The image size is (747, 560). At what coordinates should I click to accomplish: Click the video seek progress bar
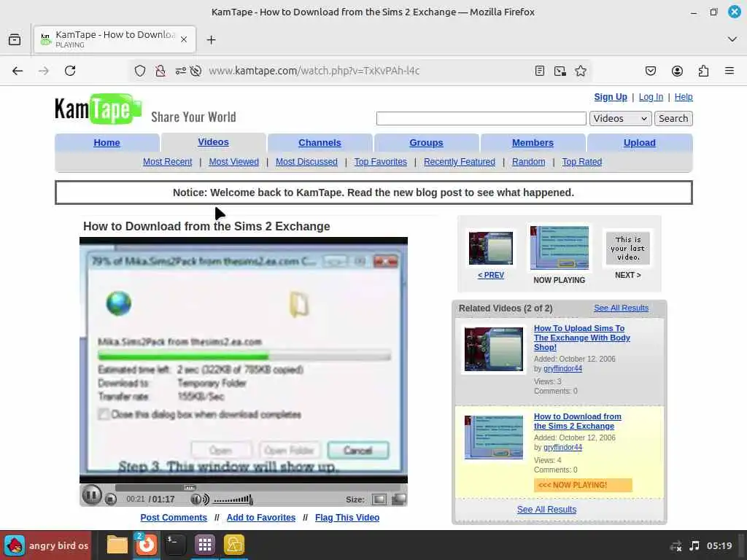point(258,488)
